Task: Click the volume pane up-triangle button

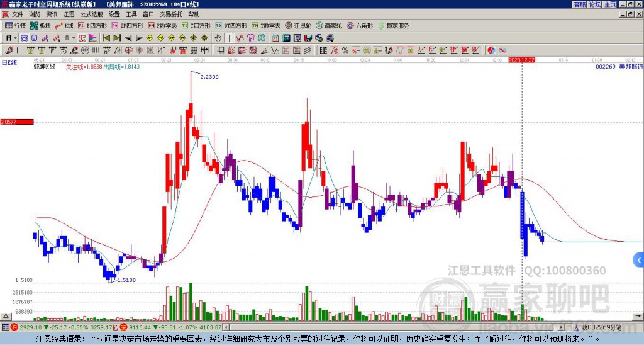Action: tap(5, 316)
